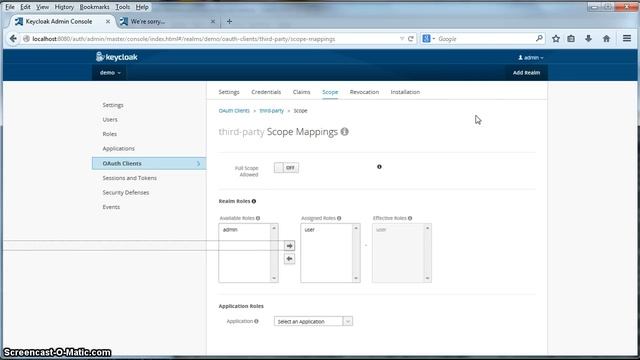
Task: Open the demo realm dropdown
Action: click(x=110, y=73)
